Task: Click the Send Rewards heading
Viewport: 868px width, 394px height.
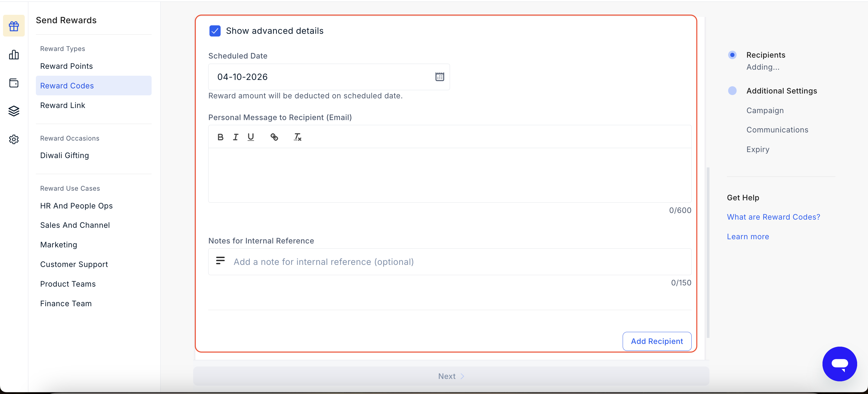Action: click(66, 20)
